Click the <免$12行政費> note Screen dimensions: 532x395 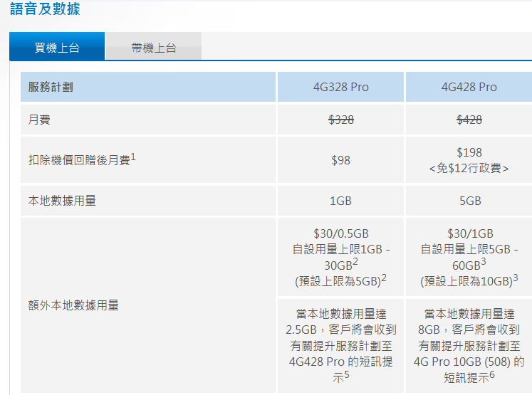click(469, 168)
